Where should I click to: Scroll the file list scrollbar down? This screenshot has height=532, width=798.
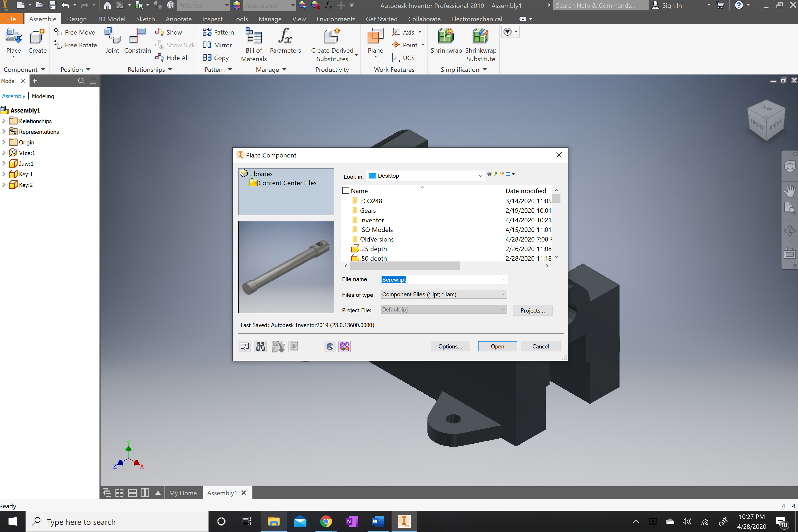point(556,258)
